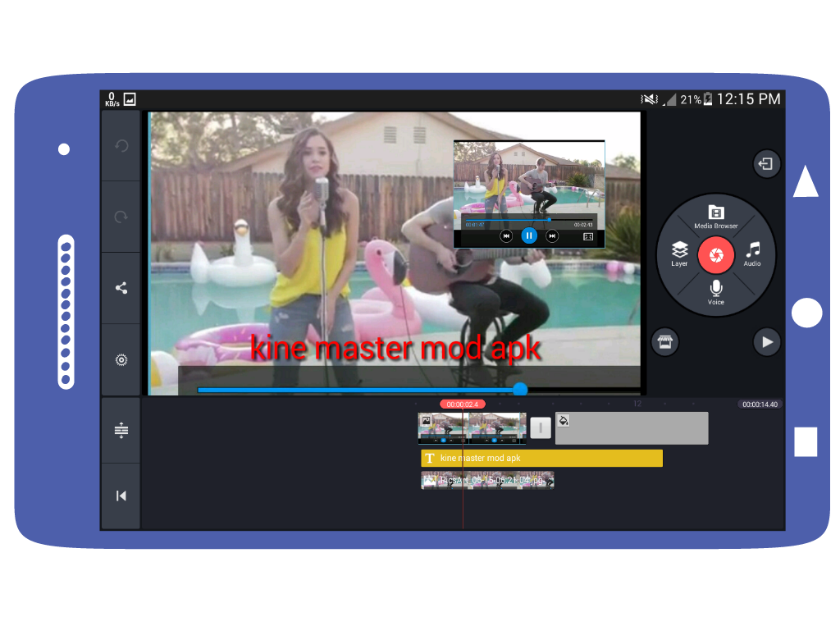Open the Audio browser
Image resolution: width=840 pixels, height=626 pixels.
752,254
